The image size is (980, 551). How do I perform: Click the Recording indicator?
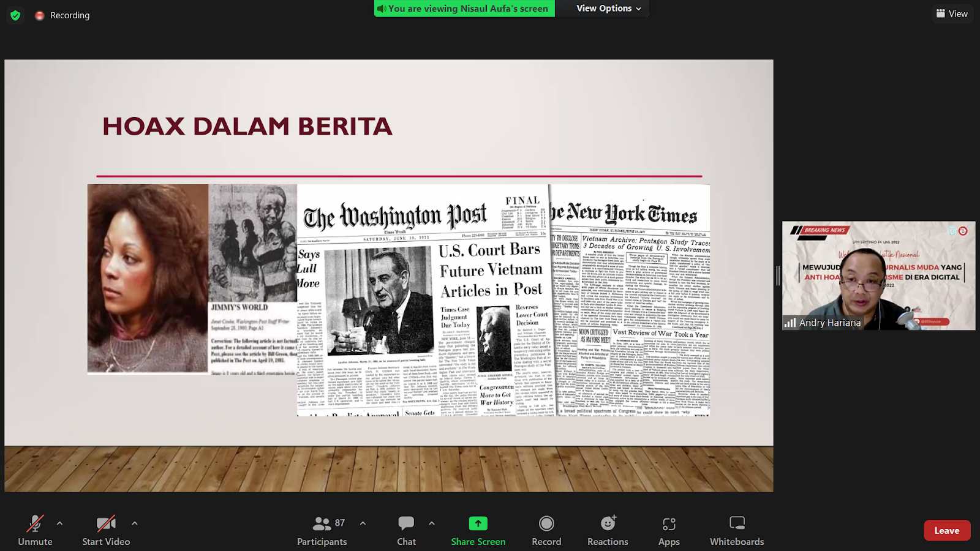click(x=62, y=15)
